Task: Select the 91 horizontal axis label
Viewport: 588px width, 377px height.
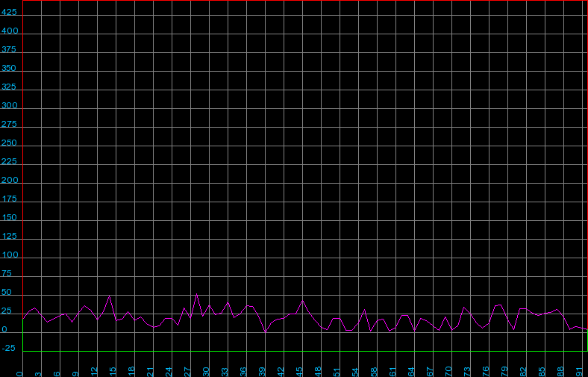Action: [x=580, y=372]
